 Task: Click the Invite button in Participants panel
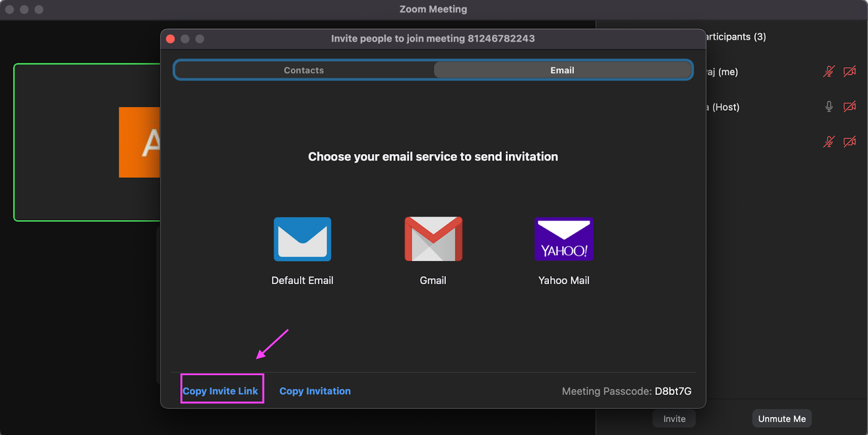point(674,419)
